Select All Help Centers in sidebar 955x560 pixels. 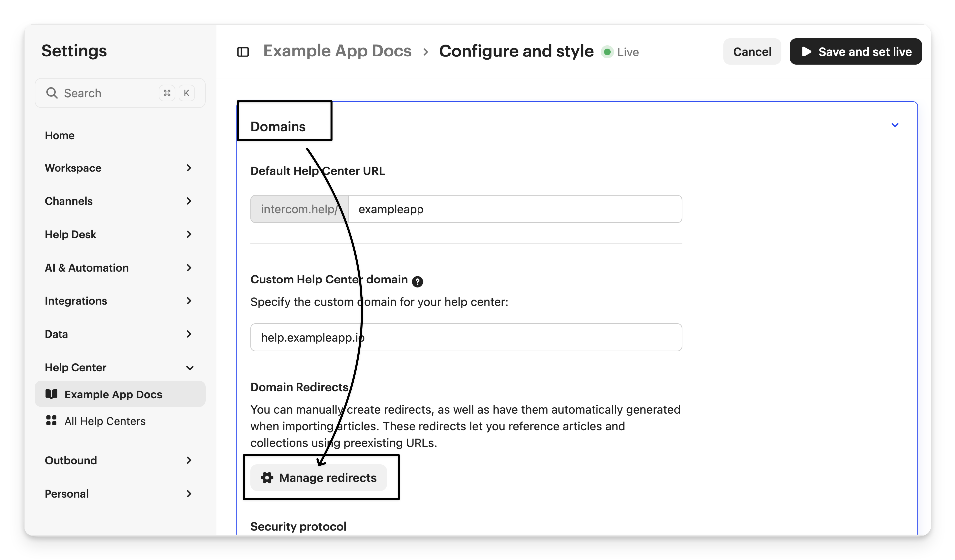[105, 421]
